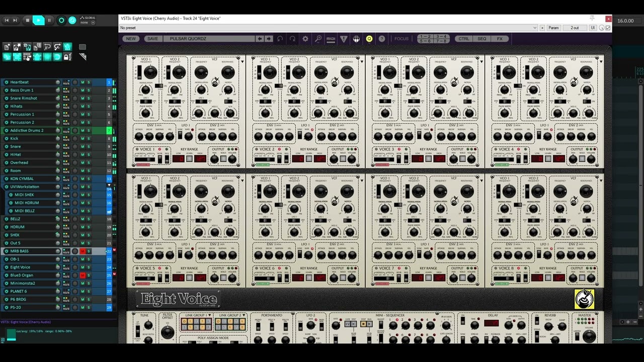Focus on voices 7-8

[441, 41]
